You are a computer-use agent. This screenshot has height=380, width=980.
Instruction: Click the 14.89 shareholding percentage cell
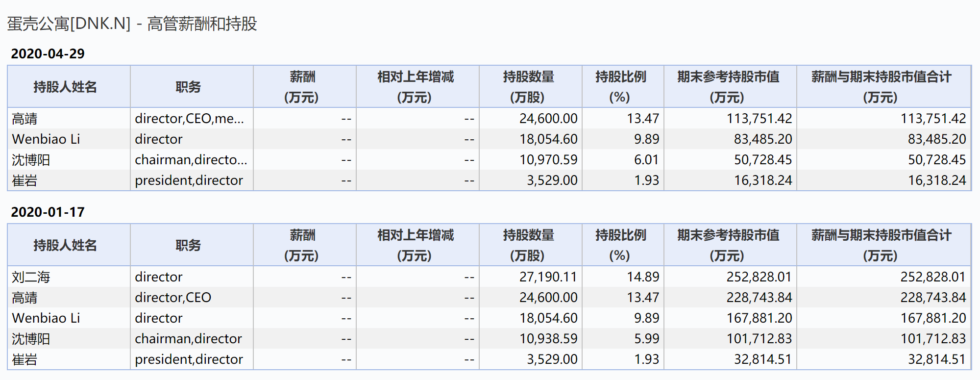642,277
